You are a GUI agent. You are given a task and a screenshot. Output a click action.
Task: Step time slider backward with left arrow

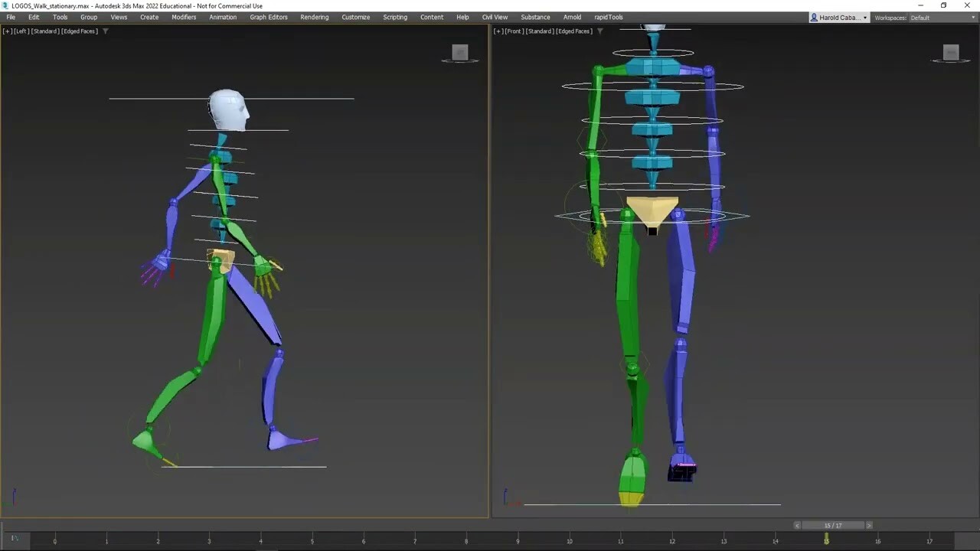(797, 525)
